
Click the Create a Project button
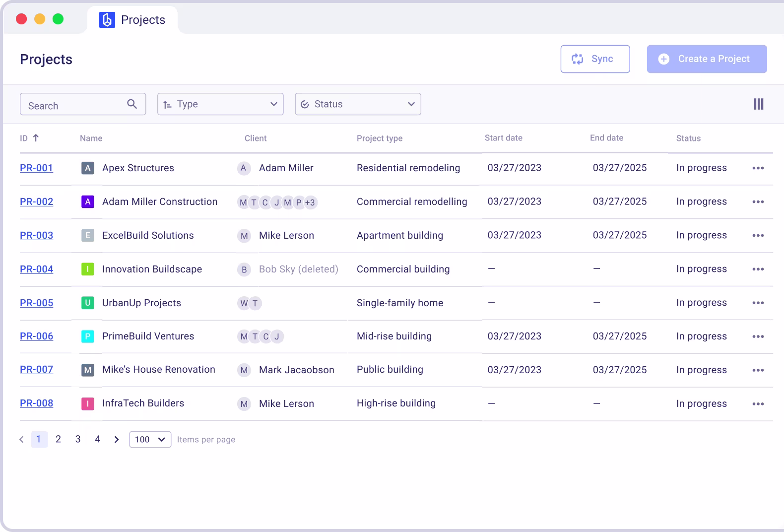click(x=707, y=59)
